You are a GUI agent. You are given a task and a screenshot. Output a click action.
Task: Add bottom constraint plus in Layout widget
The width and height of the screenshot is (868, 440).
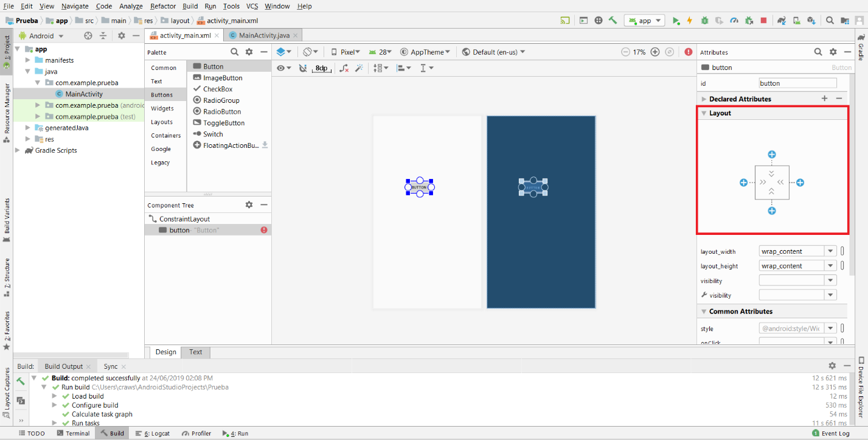[x=771, y=211]
